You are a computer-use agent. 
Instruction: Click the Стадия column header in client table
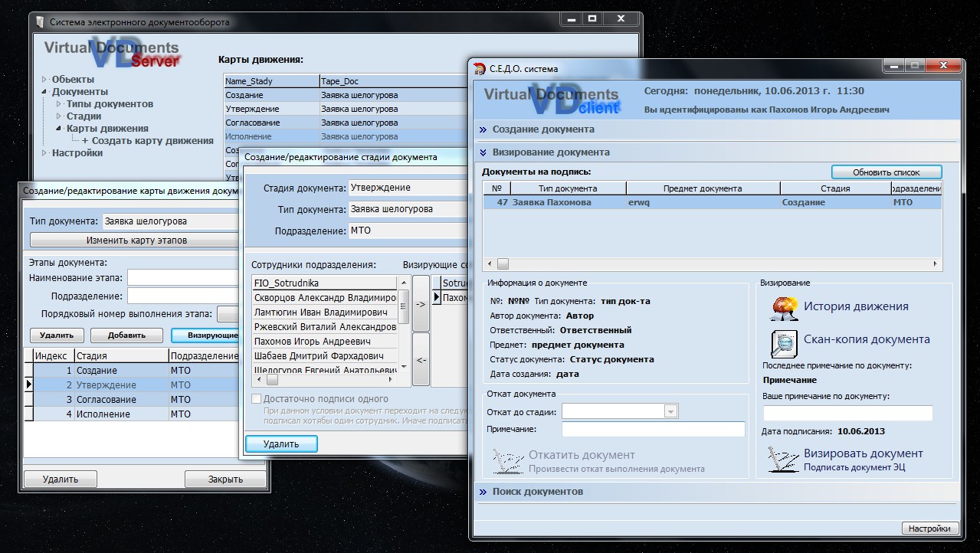835,188
